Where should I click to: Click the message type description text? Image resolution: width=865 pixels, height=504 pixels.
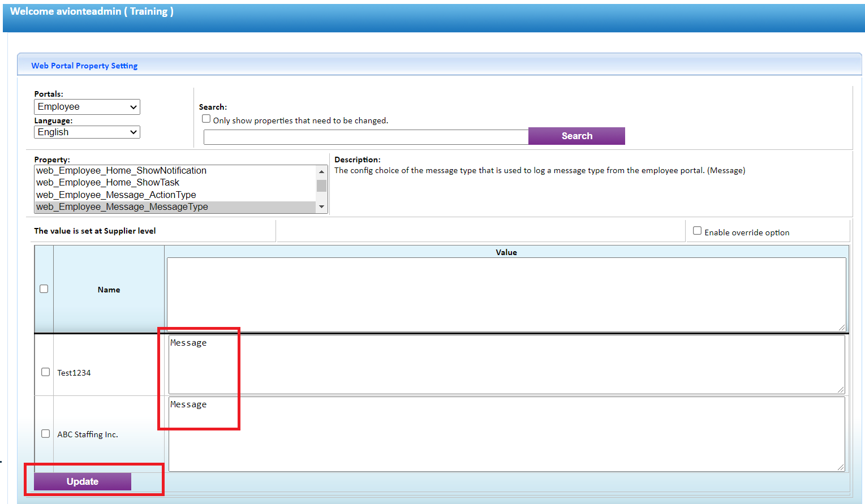coord(540,170)
